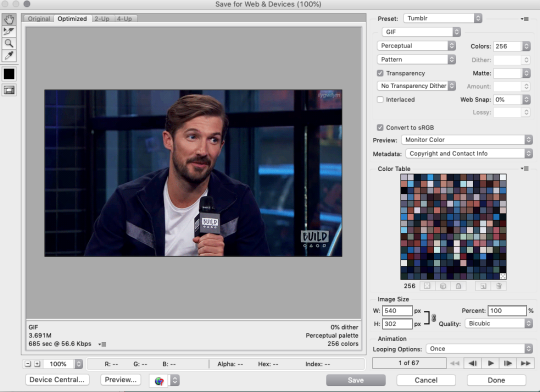Shift selected colors to web palette icon
540x392 pixels.
click(443, 286)
